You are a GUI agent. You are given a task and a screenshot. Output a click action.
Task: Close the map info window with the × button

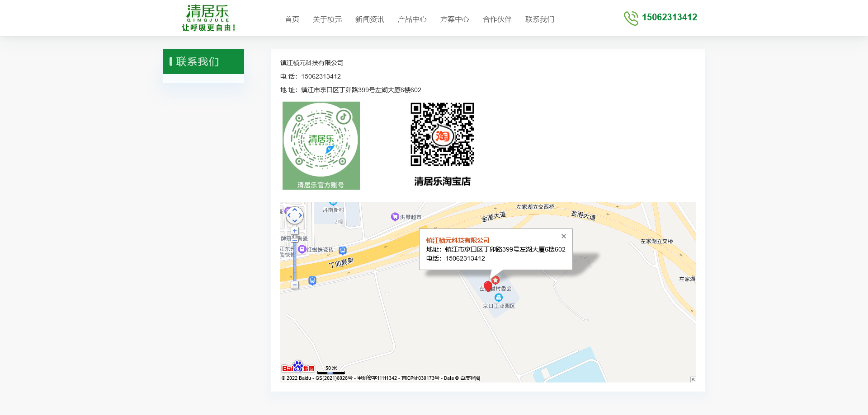(x=563, y=236)
